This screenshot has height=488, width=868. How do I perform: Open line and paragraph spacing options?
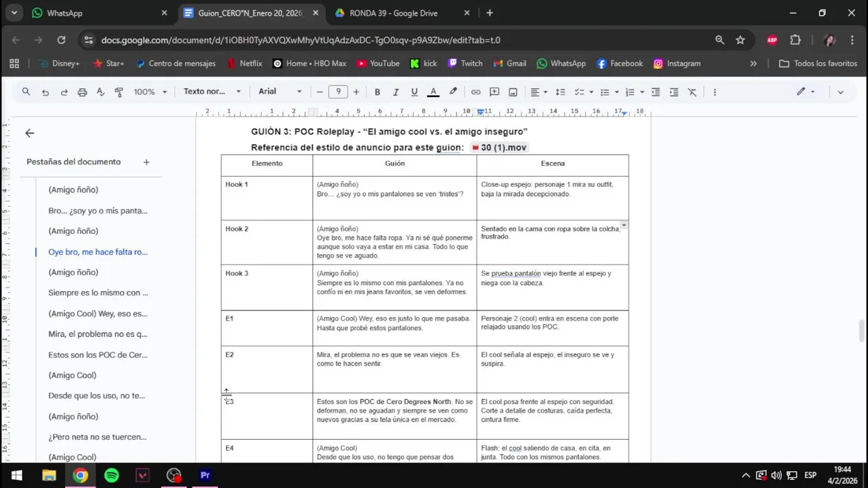pos(560,92)
